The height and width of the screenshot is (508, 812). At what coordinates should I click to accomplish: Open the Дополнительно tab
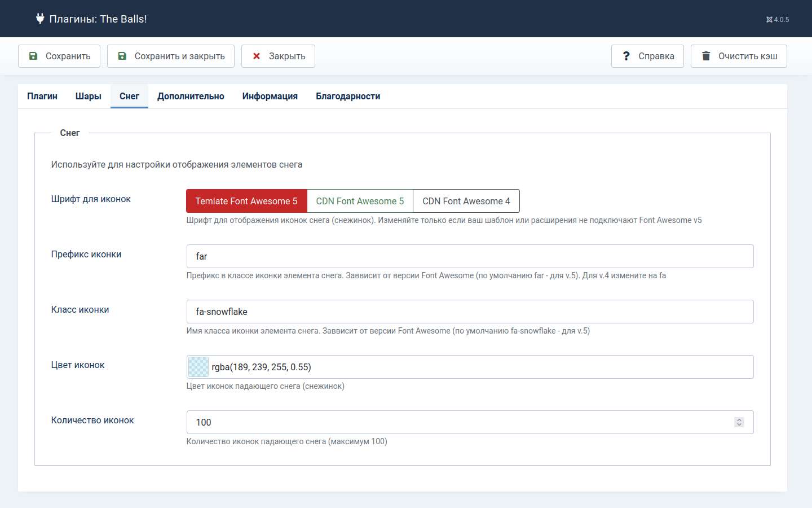tap(191, 96)
